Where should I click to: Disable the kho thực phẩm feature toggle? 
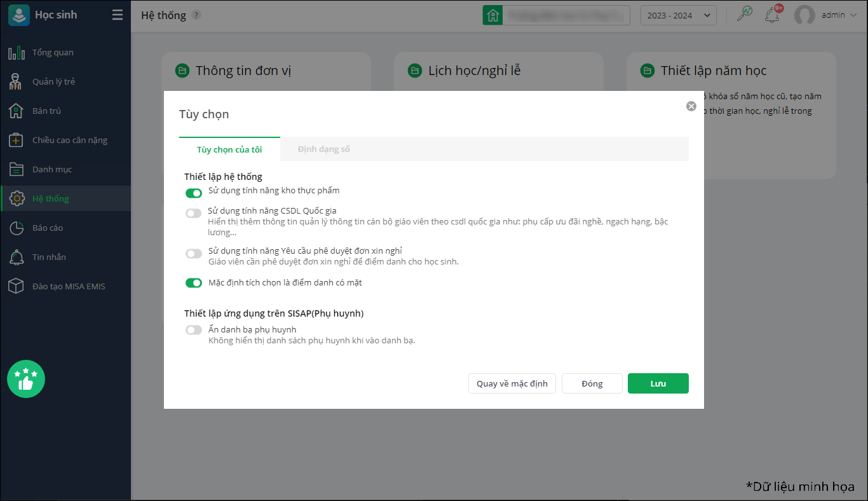point(193,193)
